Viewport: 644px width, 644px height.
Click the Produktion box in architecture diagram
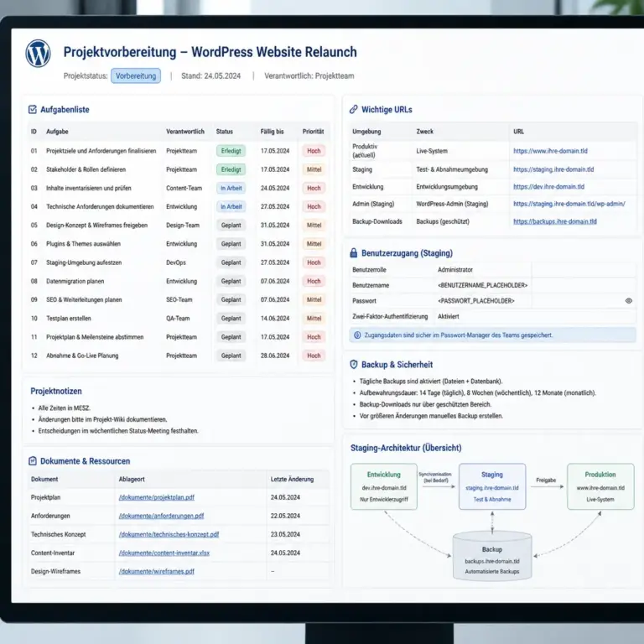(600, 486)
